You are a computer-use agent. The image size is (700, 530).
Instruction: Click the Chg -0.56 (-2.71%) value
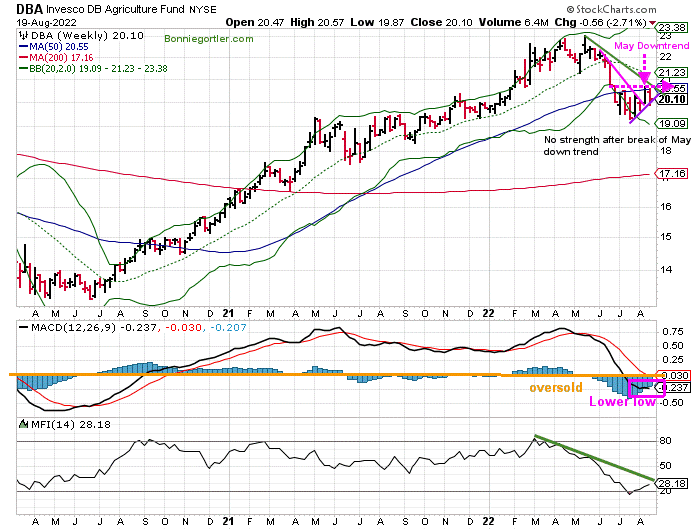click(600, 22)
